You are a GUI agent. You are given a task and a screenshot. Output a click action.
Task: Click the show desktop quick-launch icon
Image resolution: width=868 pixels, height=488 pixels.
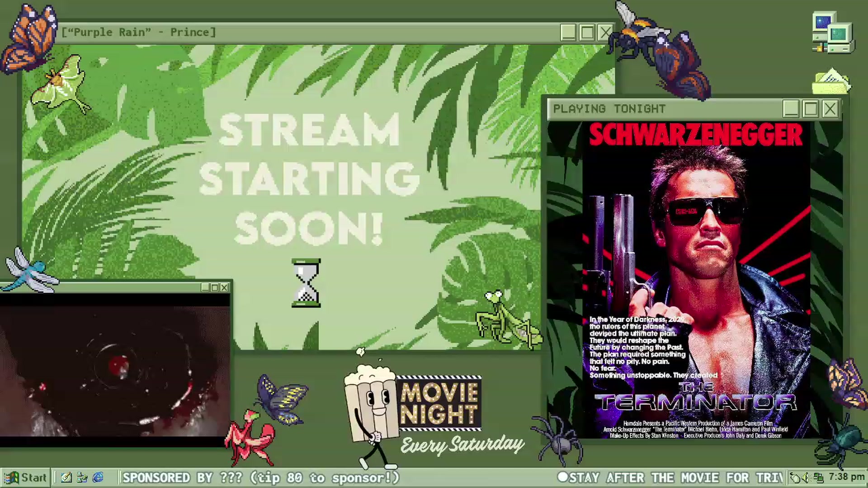82,478
